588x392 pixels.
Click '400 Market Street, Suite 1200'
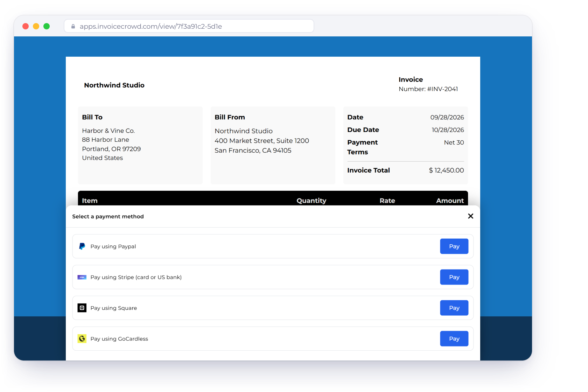point(262,141)
